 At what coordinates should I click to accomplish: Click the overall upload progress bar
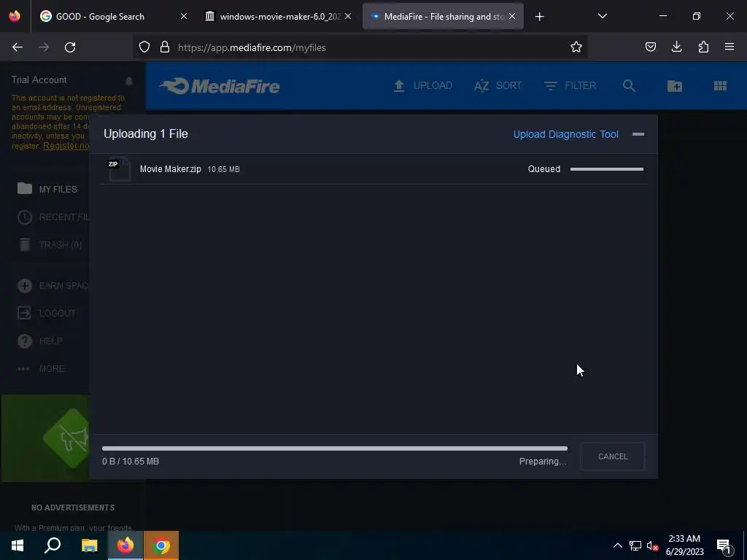(334, 448)
